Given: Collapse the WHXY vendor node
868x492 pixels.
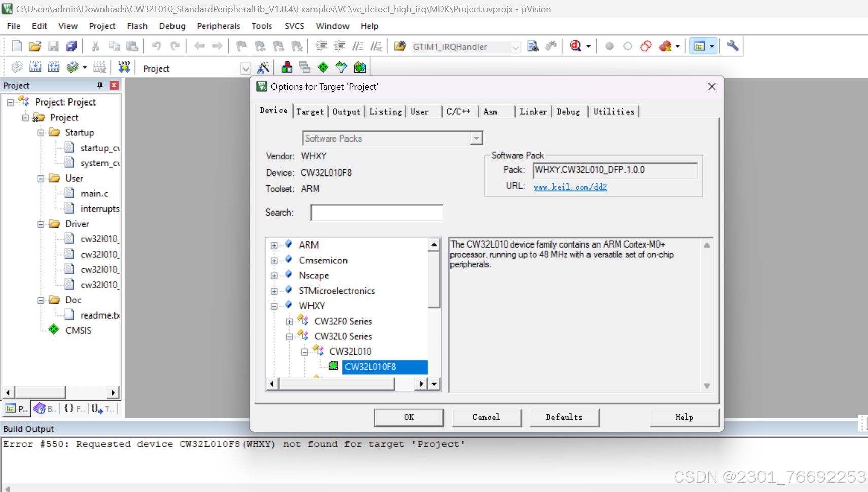Looking at the screenshot, I should pyautogui.click(x=274, y=306).
